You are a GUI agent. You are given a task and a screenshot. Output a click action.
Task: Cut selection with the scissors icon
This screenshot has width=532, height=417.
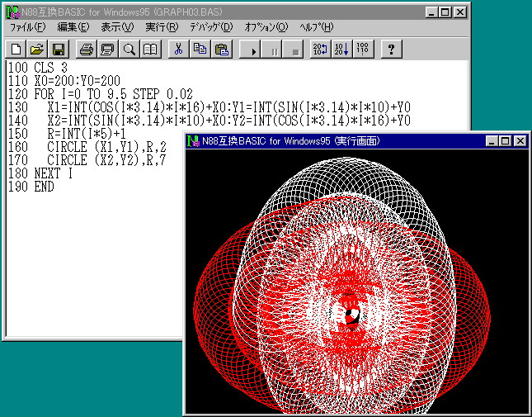178,50
